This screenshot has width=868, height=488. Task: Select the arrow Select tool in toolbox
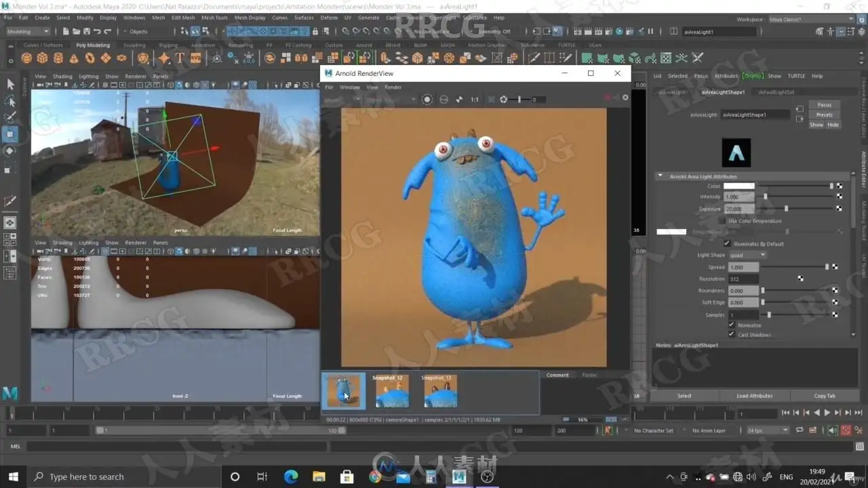point(10,84)
